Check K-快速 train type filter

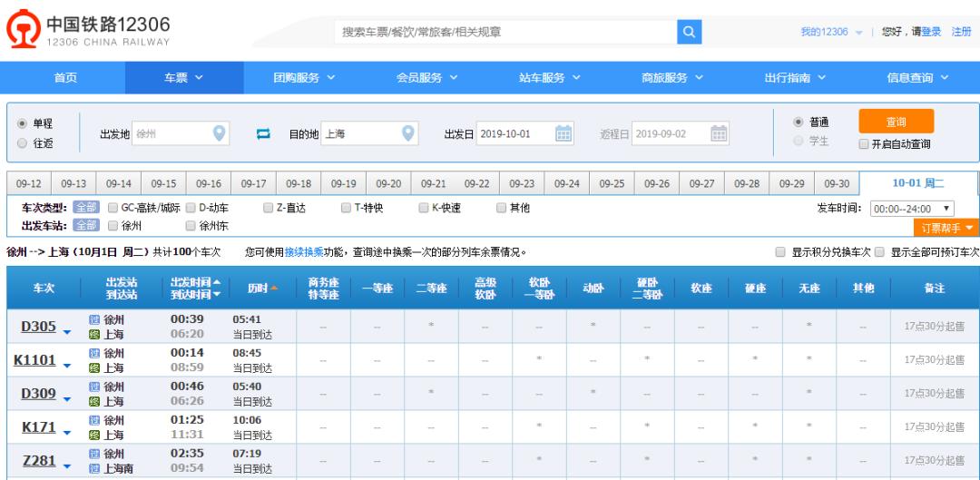click(x=424, y=208)
